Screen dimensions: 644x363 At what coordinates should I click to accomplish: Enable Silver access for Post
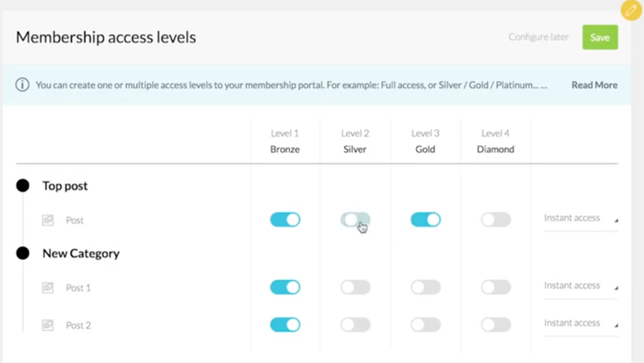point(355,220)
